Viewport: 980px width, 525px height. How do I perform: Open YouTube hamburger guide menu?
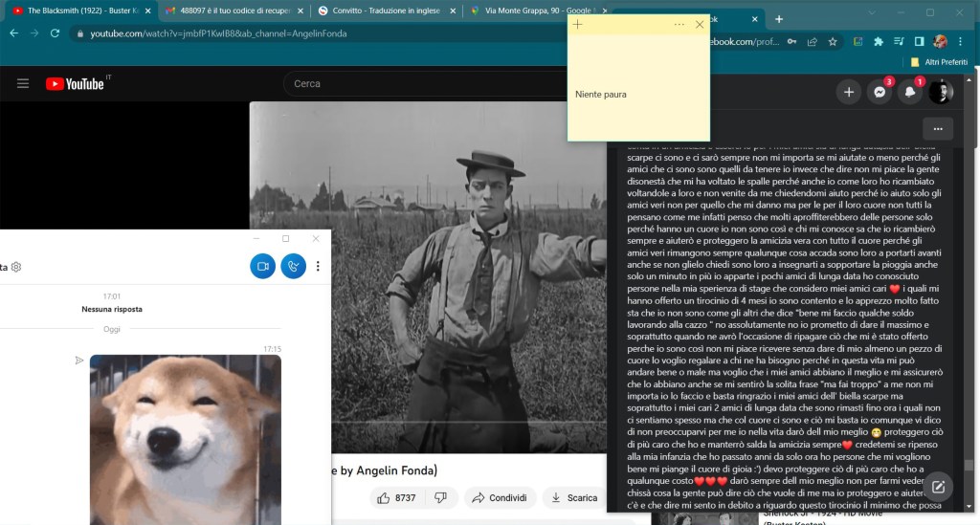[23, 84]
